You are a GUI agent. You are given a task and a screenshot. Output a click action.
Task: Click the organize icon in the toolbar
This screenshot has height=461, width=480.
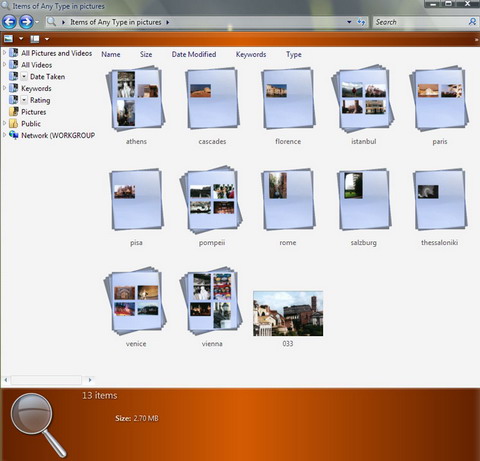point(8,39)
